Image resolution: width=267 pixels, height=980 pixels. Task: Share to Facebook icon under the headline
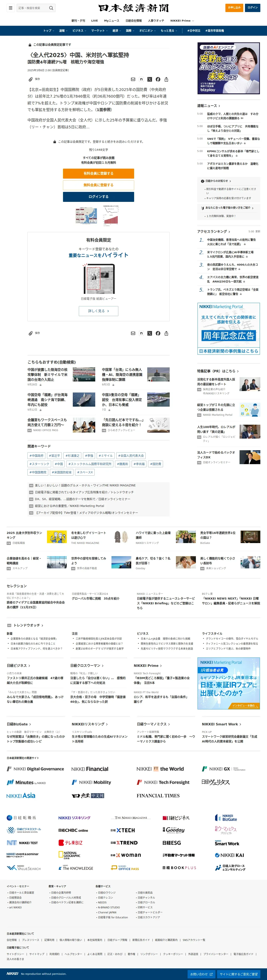[158, 80]
